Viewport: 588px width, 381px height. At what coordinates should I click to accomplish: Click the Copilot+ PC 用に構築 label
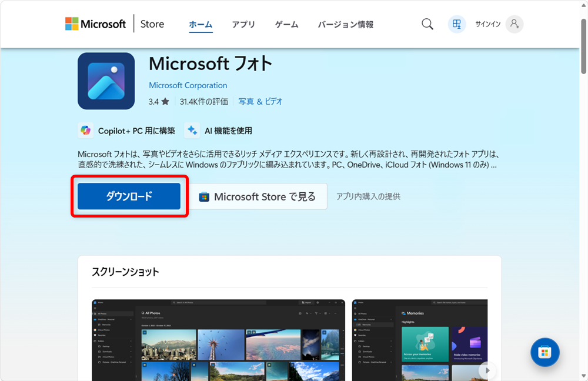136,131
